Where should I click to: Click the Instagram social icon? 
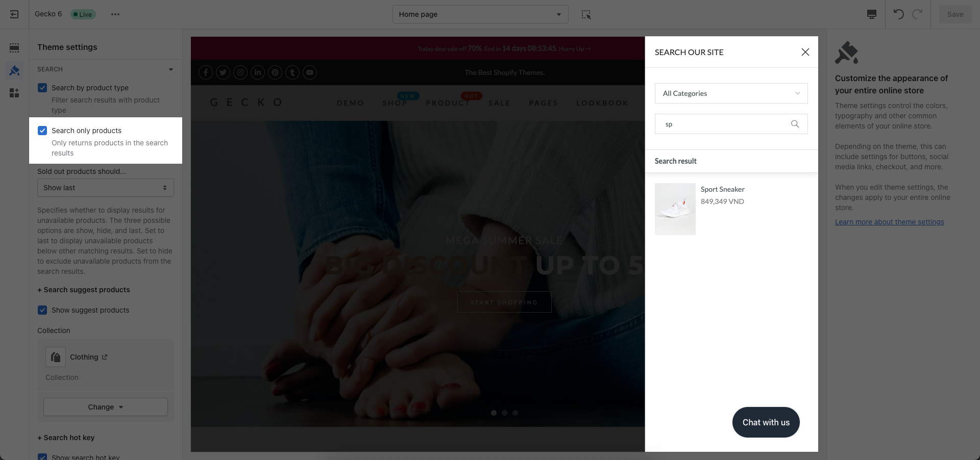point(240,72)
